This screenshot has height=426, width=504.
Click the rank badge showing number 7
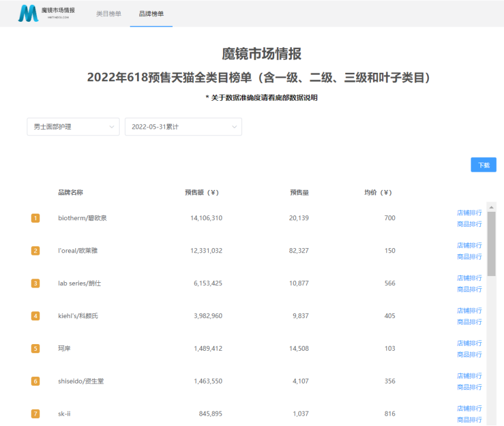pos(35,413)
